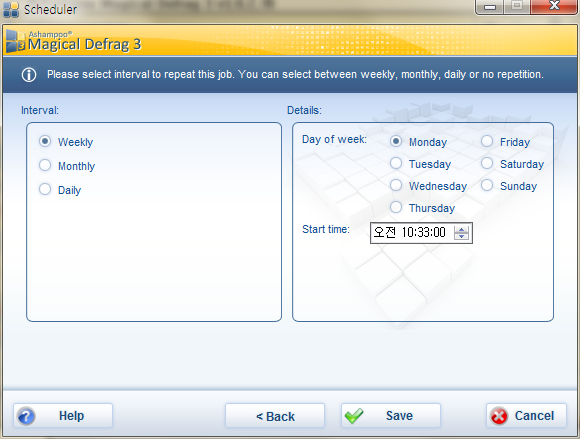Click the Magical Defrag 3 logo icon
Viewport: 580px width, 439px height.
pyautogui.click(x=16, y=42)
